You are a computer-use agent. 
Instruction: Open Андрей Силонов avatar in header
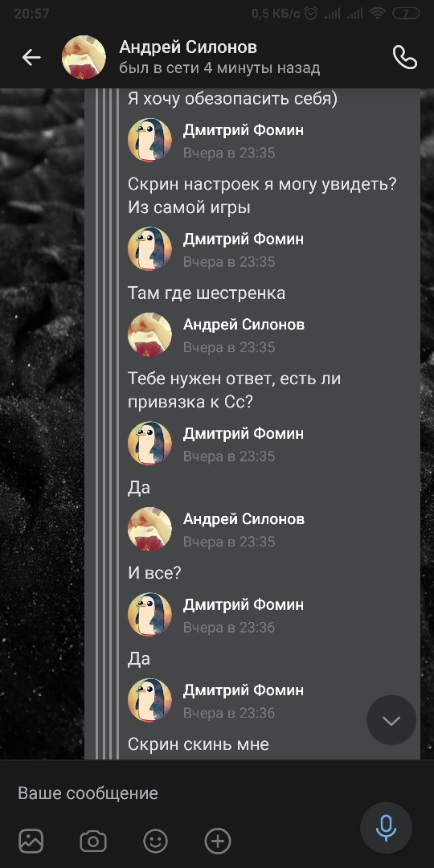84,57
